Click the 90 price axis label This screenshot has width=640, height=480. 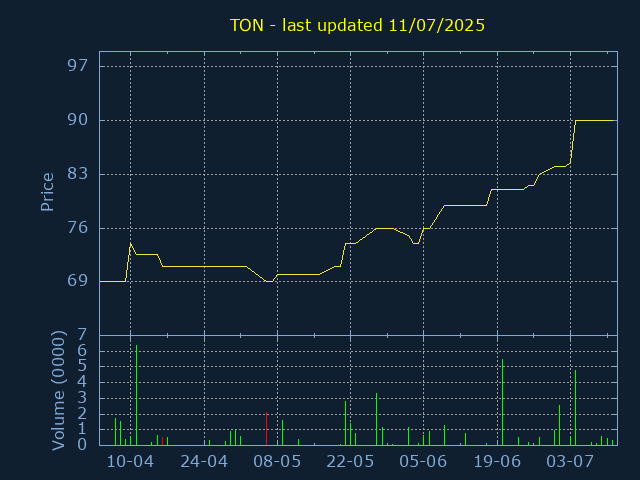[78, 120]
